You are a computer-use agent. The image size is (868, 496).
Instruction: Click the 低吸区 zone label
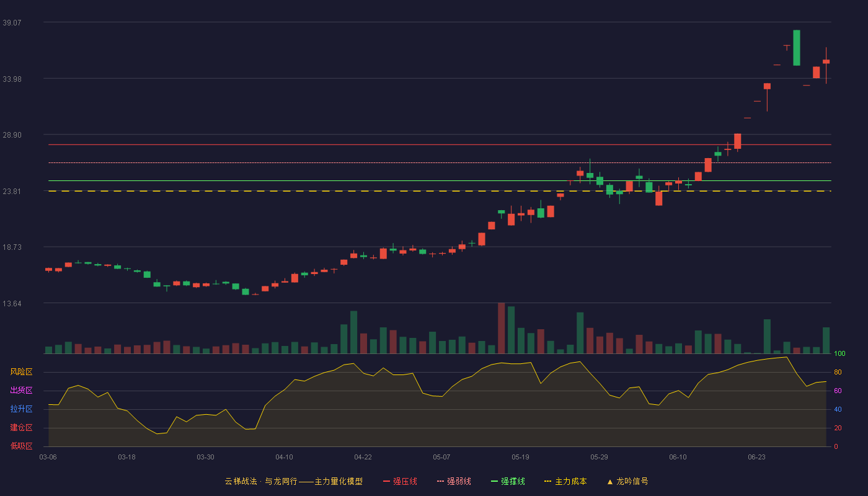(21, 446)
